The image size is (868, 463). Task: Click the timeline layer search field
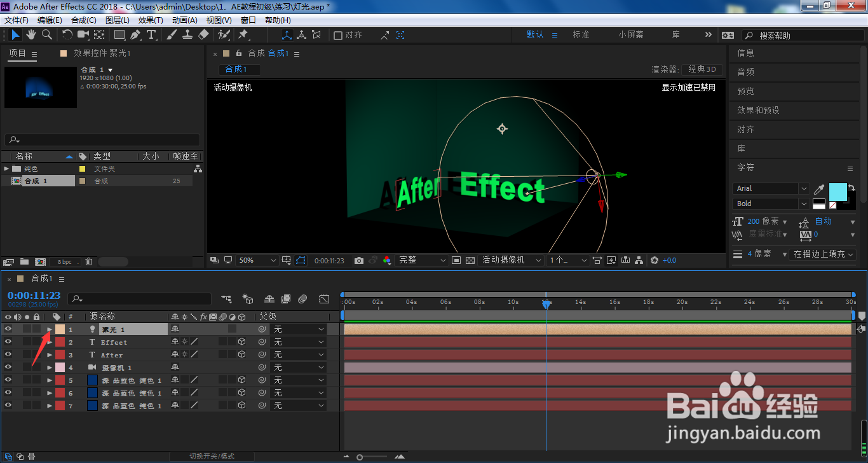[140, 299]
